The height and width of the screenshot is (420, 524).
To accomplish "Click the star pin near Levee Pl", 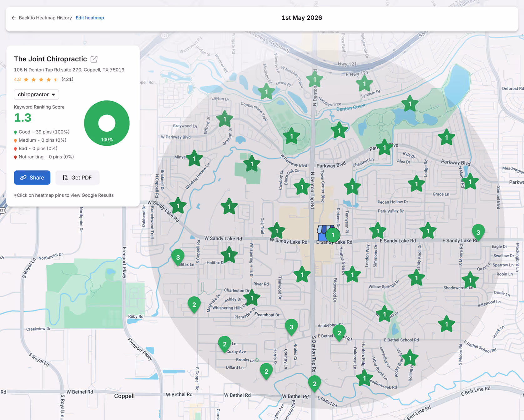I will pyautogui.click(x=266, y=92).
